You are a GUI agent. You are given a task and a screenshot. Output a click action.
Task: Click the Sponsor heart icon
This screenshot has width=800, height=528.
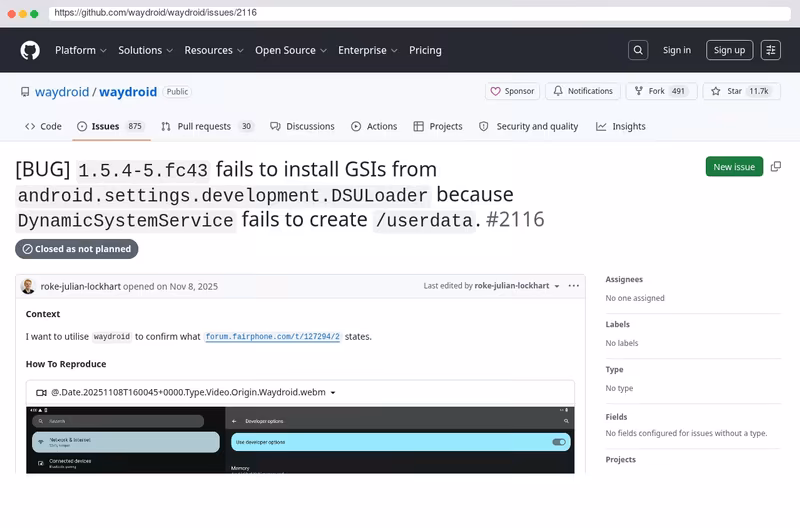tap(495, 91)
